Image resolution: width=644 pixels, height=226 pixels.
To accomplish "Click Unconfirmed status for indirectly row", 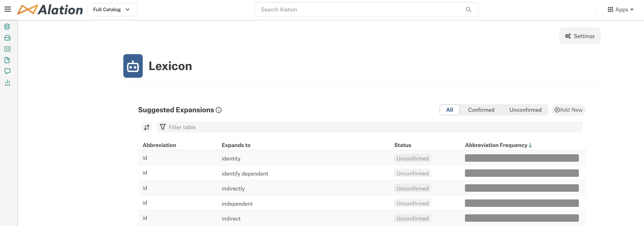I will 413,188.
